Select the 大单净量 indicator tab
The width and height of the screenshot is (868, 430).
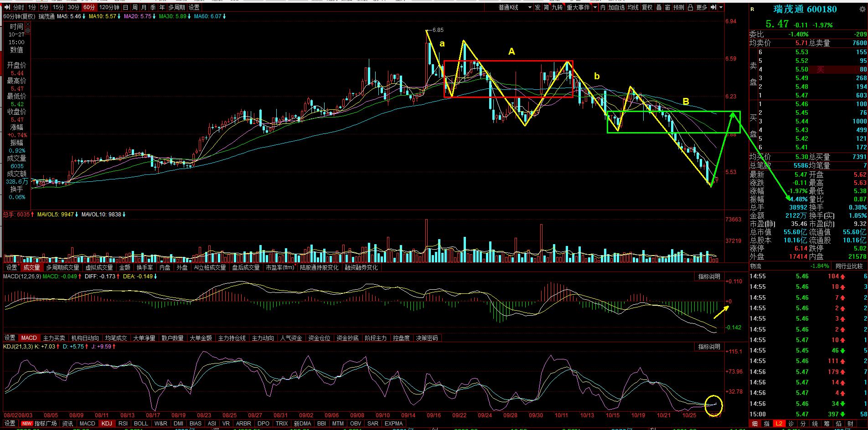(x=145, y=338)
